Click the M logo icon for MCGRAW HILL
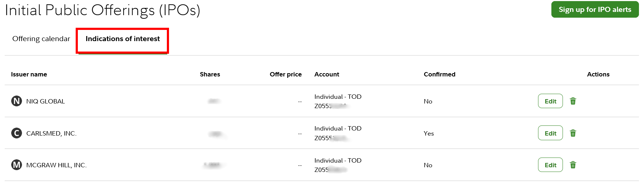 tap(17, 165)
